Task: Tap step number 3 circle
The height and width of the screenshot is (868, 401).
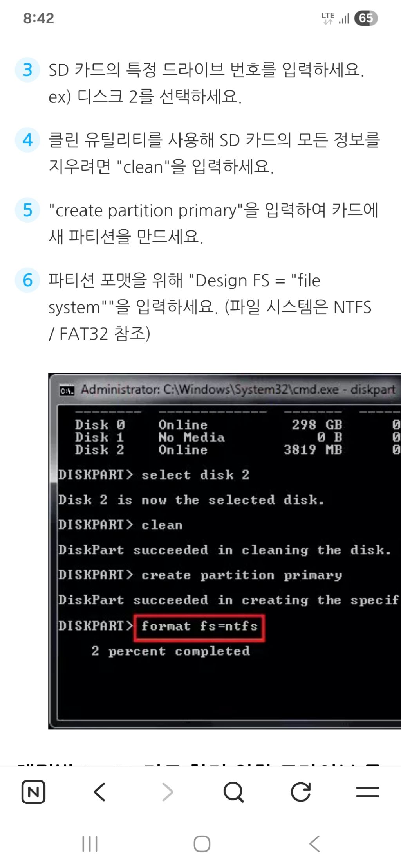Action: [27, 70]
